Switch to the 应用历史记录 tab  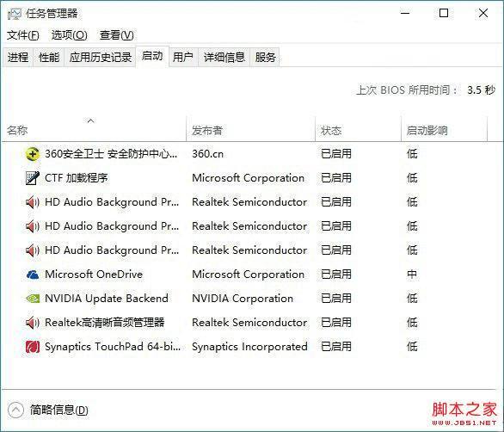[101, 58]
